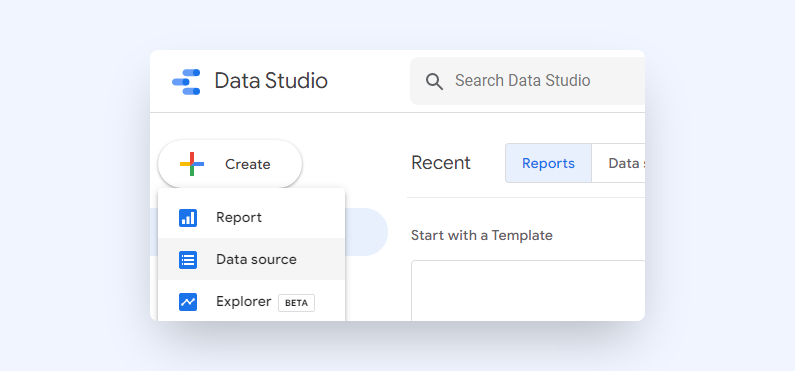Click the BETA badge beside Explorer
Image resolution: width=795 pixels, height=371 pixels.
click(x=296, y=303)
